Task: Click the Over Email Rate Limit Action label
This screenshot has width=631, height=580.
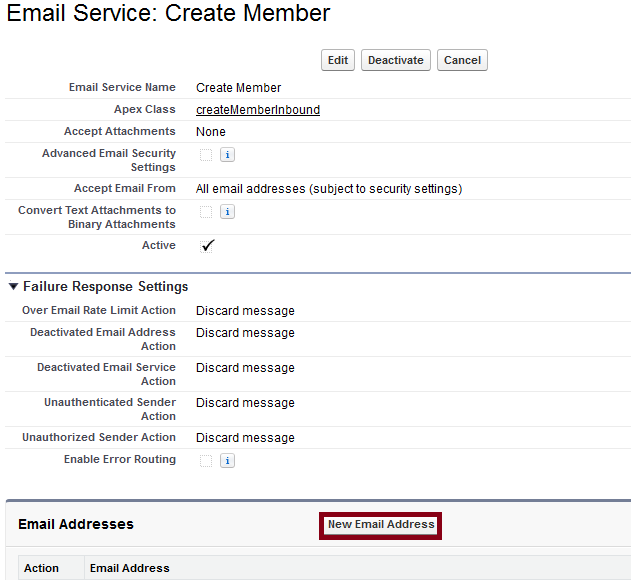Action: [99, 310]
